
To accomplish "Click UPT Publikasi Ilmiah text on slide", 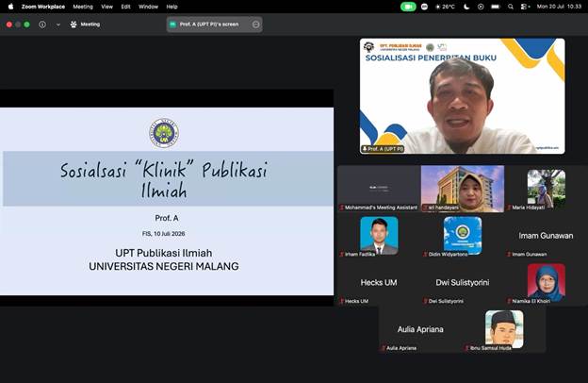I will click(x=164, y=253).
